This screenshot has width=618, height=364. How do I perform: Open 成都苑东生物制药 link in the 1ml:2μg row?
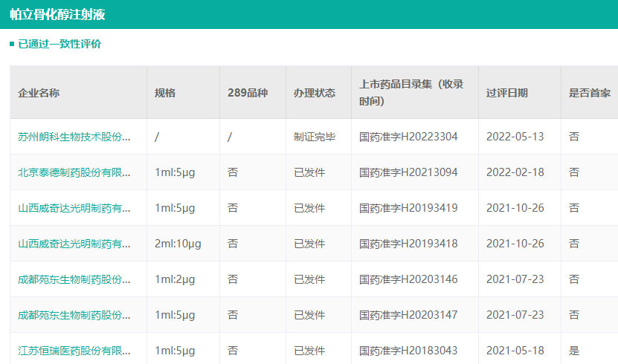point(74,279)
